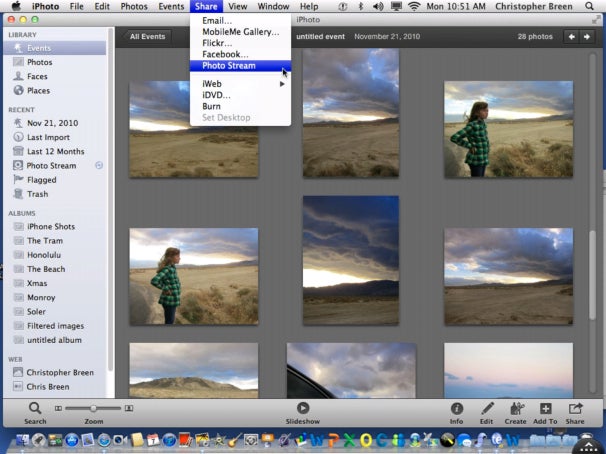Select Photos in the Library sidebar
The height and width of the screenshot is (454, 606).
(54, 62)
